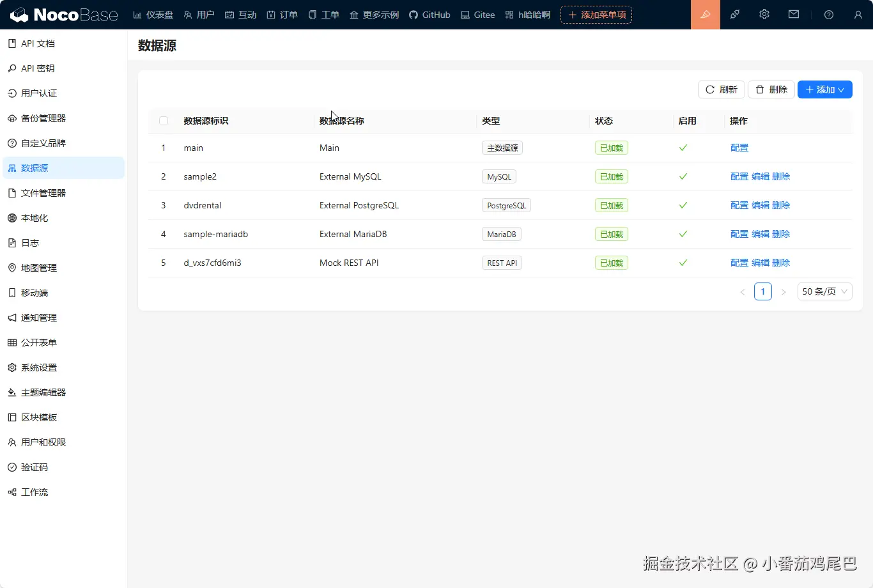Click 配置 link for dvdrental row
Viewport: 873px width, 588px height.
coord(739,205)
